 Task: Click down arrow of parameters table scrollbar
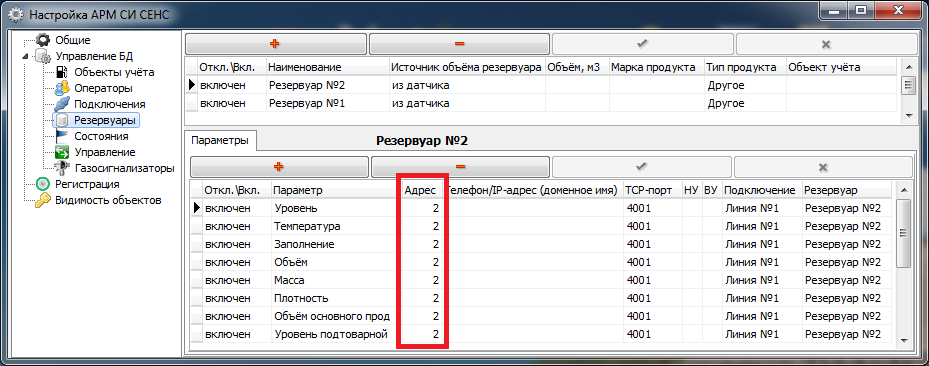point(903,340)
